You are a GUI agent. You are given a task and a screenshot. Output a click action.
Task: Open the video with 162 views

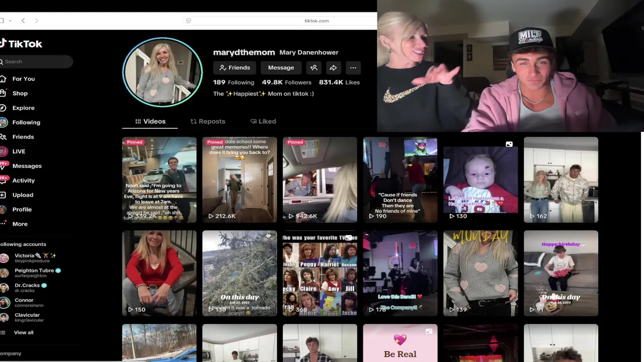coord(561,179)
